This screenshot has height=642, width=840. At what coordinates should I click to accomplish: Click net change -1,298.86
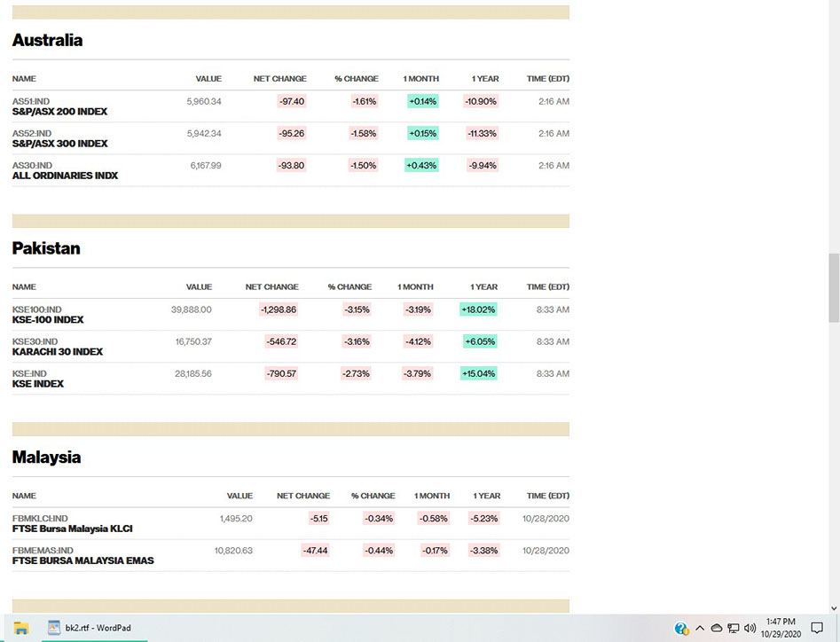click(279, 309)
